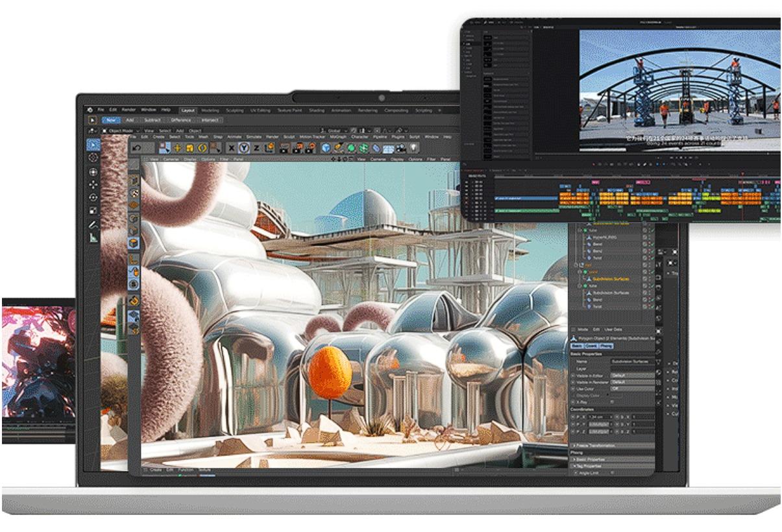
Task: Click the green Subdivision Surface generator icon
Action: pyautogui.click(x=350, y=148)
